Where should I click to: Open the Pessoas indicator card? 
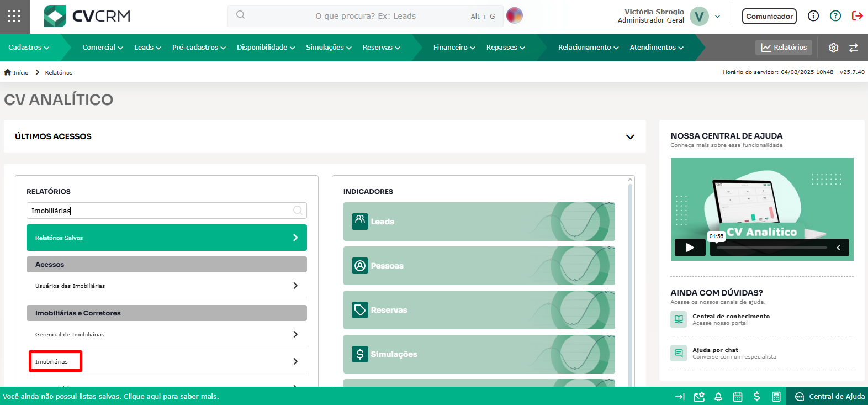[479, 266]
